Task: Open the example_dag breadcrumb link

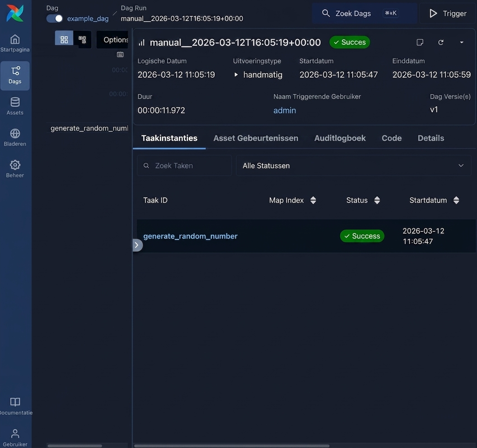Action: coord(88,19)
